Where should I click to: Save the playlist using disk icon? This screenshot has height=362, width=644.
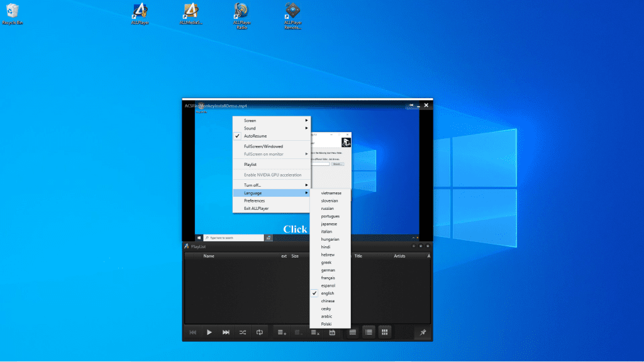pyautogui.click(x=332, y=332)
